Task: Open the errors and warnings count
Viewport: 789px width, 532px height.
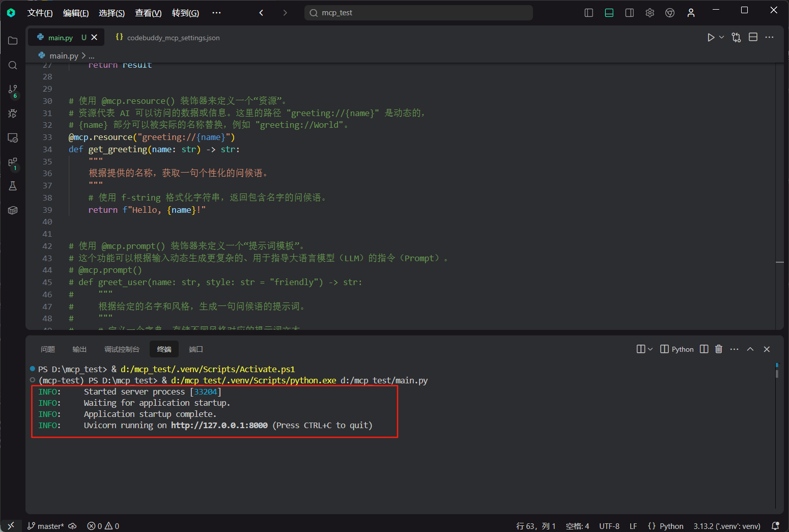Action: [103, 526]
